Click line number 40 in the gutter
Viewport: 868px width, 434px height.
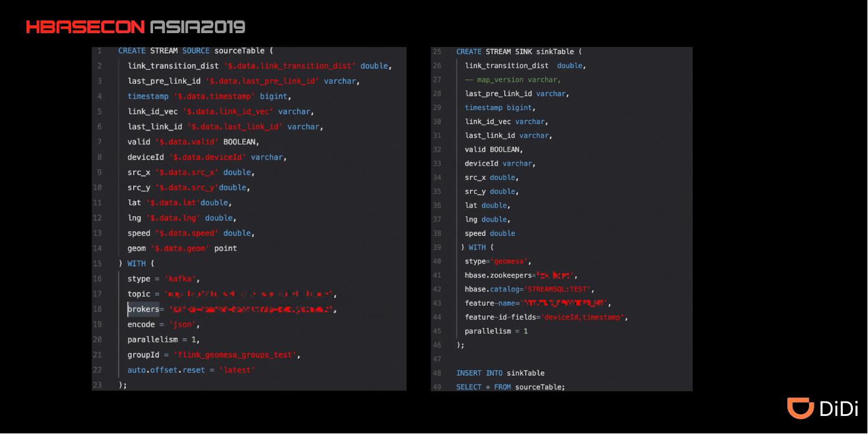[x=437, y=261]
